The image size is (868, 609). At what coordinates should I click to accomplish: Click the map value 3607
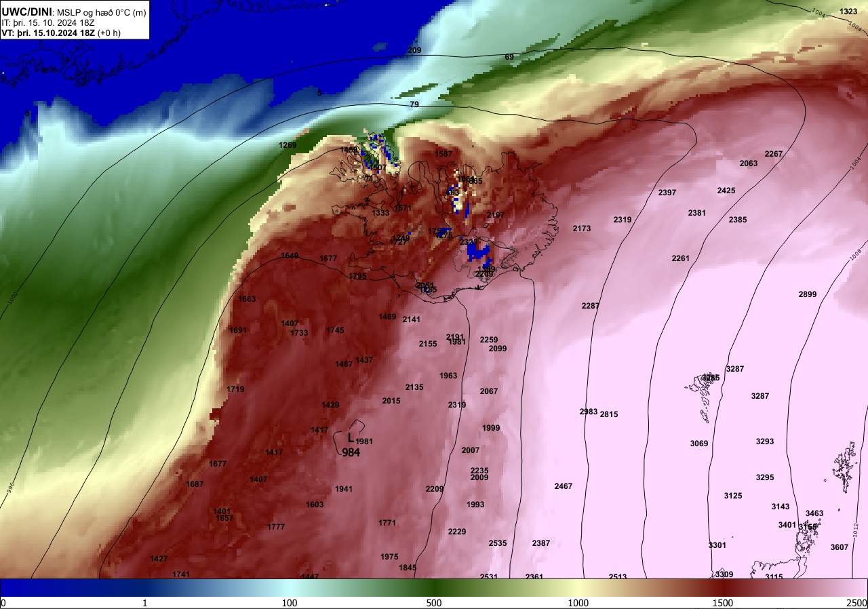pyautogui.click(x=840, y=547)
